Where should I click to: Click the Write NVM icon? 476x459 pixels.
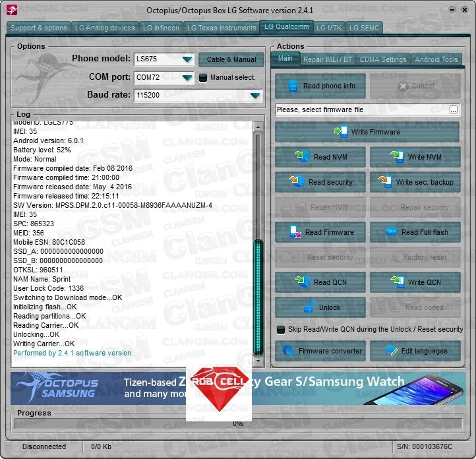397,156
